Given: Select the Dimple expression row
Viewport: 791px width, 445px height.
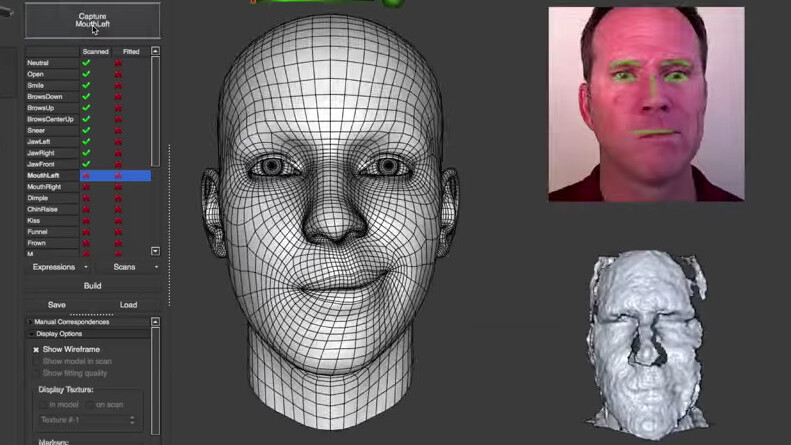Looking at the screenshot, I should pos(52,198).
